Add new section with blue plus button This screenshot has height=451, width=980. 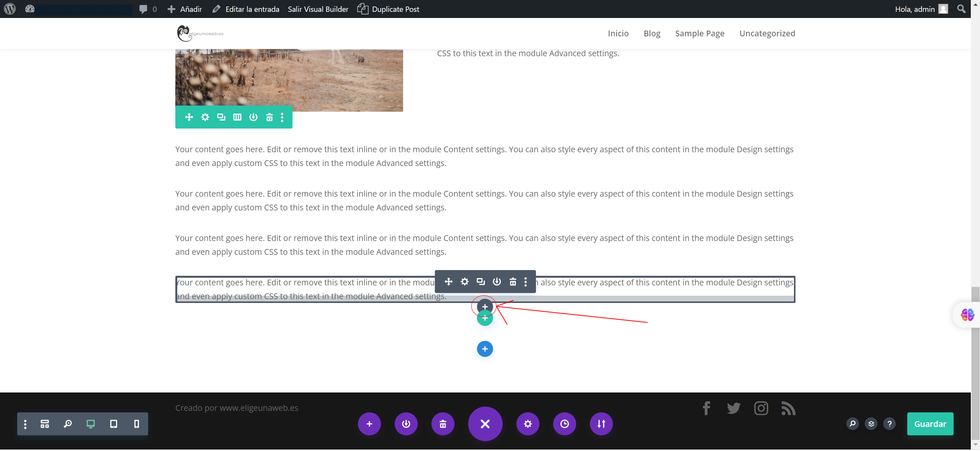485,349
